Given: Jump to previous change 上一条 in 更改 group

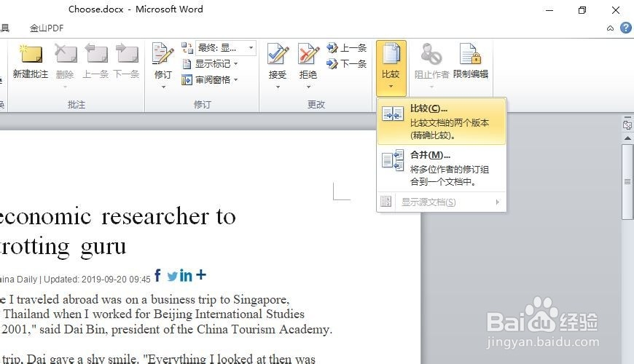Looking at the screenshot, I should click(x=347, y=48).
